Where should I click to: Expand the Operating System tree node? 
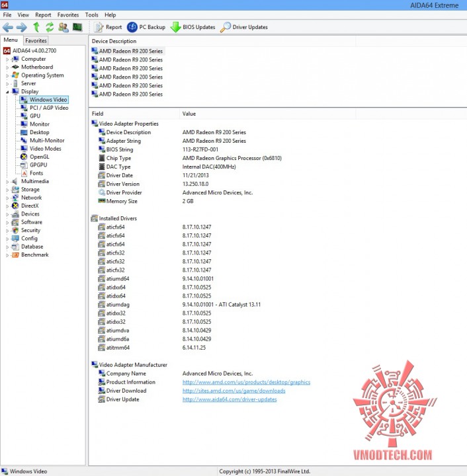pyautogui.click(x=7, y=75)
